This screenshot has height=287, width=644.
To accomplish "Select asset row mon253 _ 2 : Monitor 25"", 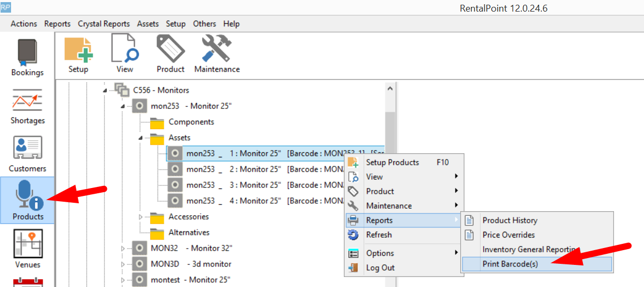I will click(x=255, y=169).
